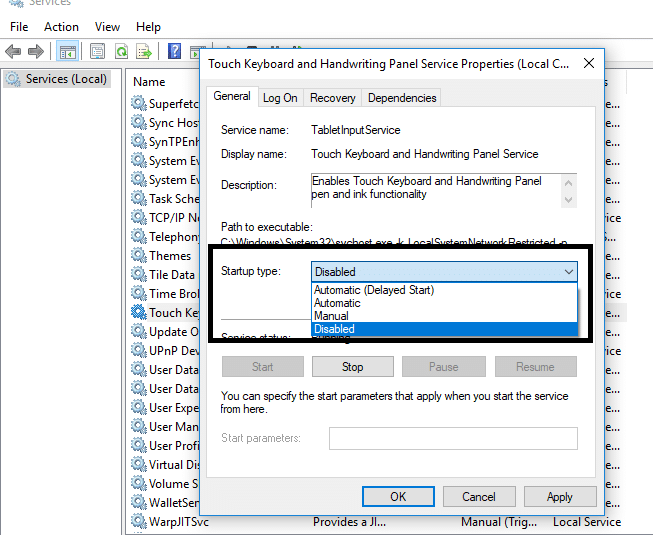653x535 pixels.
Task: Open the Recovery tab
Action: pyautogui.click(x=332, y=98)
